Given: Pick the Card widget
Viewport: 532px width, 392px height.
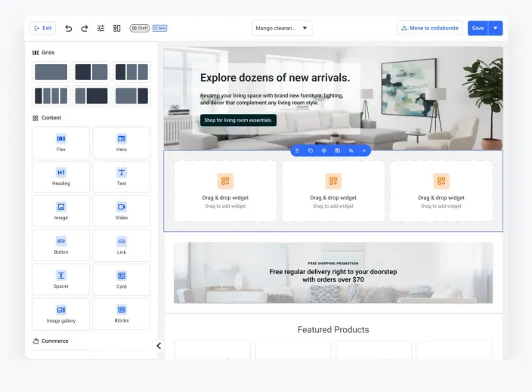Looking at the screenshot, I should (x=122, y=279).
